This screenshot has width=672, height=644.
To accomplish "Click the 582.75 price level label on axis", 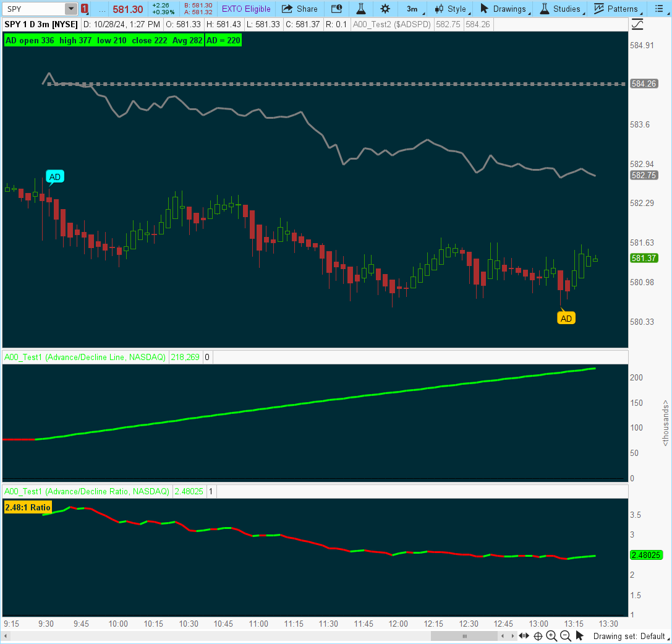I will tap(644, 175).
